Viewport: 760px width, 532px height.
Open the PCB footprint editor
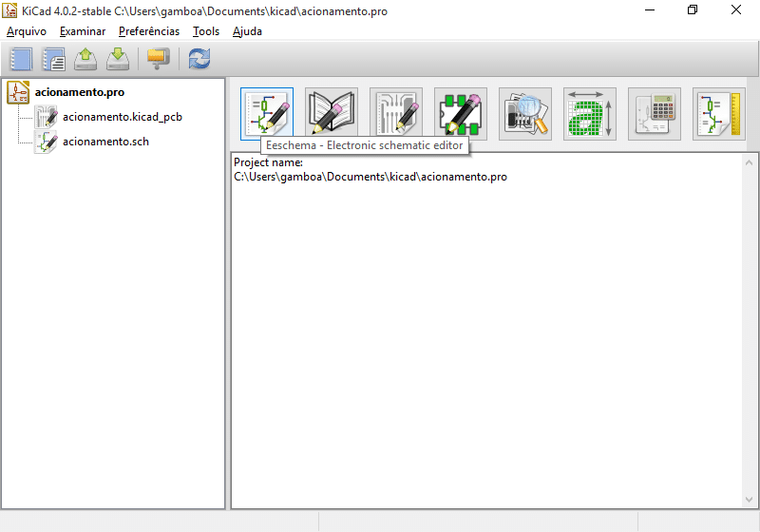[461, 114]
